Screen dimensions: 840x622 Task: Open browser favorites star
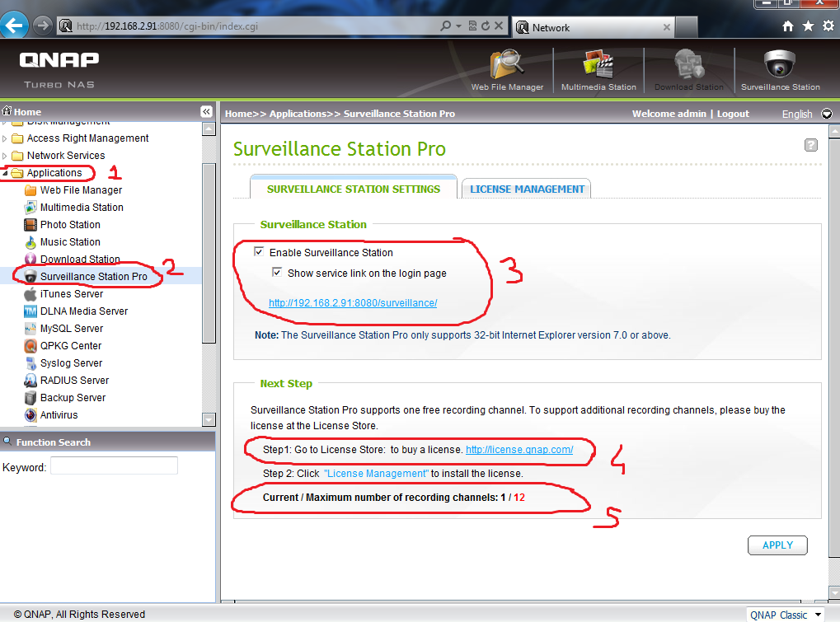[808, 26]
